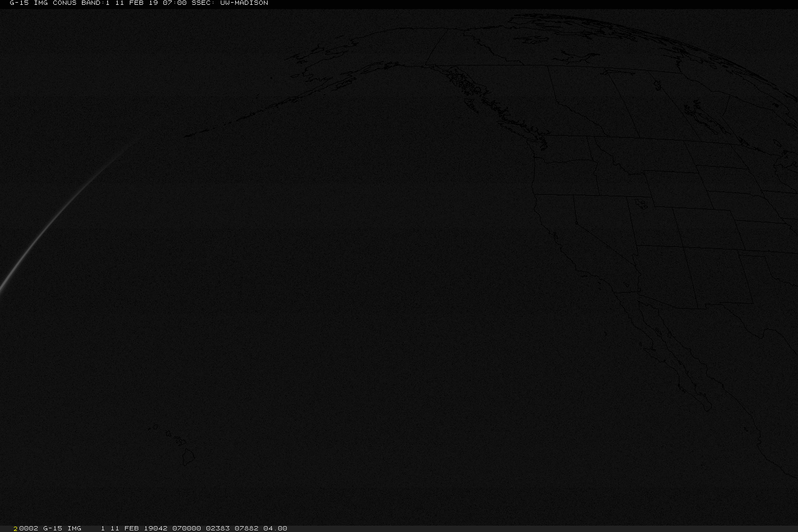Click the yellow 2 in bottom status line
Screen dimensions: 798x532
click(15, 528)
